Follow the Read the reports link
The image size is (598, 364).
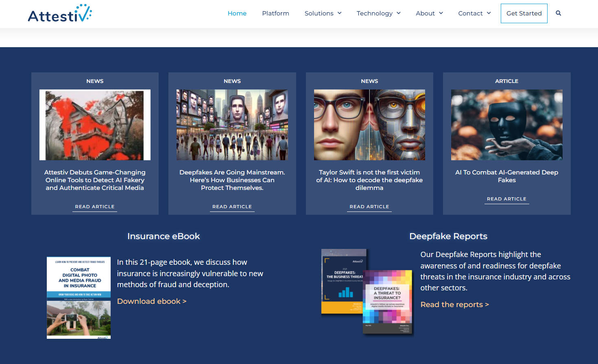[x=454, y=305]
